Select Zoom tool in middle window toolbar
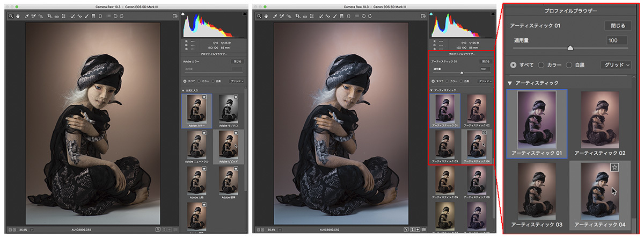The height and width of the screenshot is (237, 644). (259, 17)
